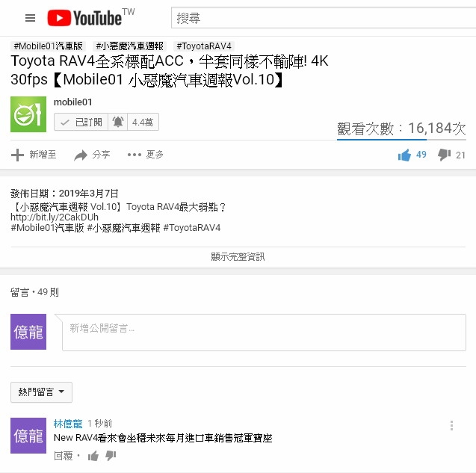This screenshot has height=473, width=476.
Task: Toggle the 已訂閱 subscribed button
Action: click(x=81, y=122)
